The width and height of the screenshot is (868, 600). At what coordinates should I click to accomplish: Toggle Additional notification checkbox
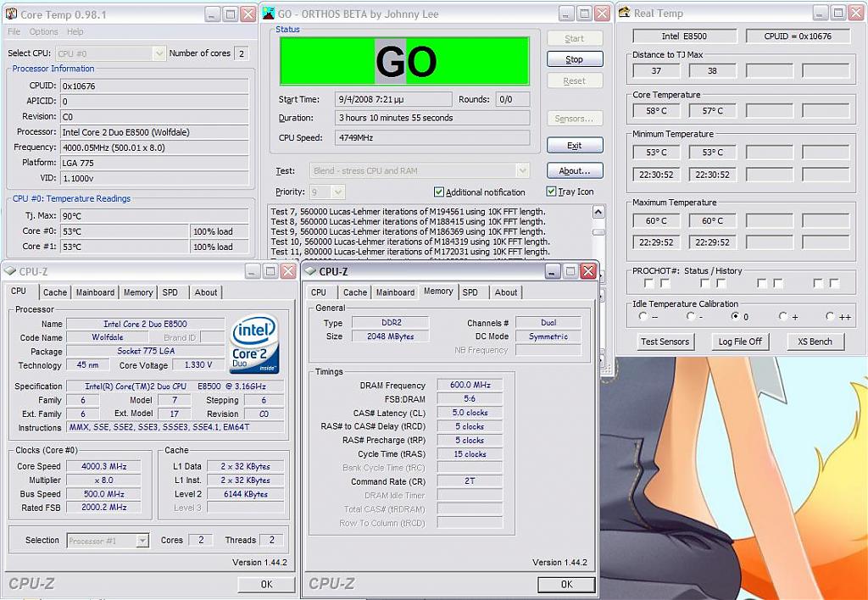(x=439, y=192)
